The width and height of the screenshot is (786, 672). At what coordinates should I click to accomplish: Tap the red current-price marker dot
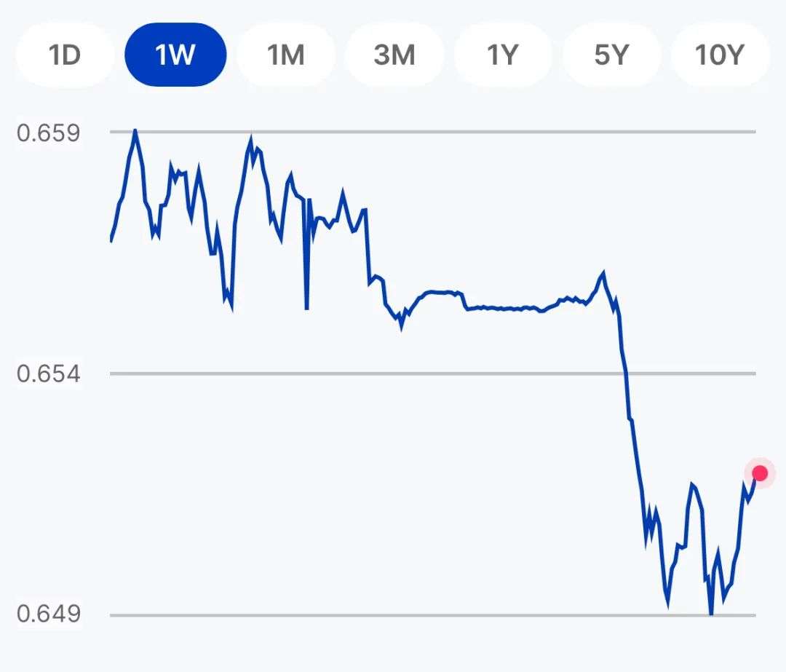760,473
